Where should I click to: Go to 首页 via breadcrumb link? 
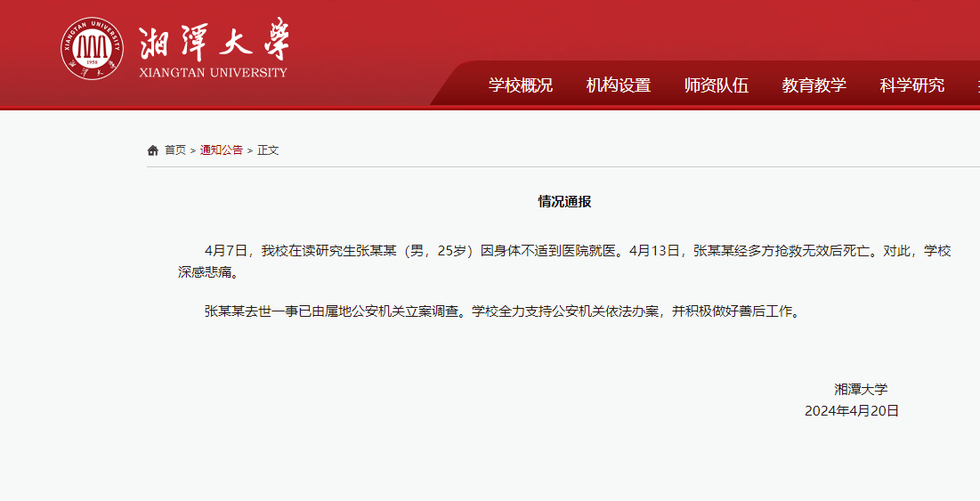click(175, 150)
